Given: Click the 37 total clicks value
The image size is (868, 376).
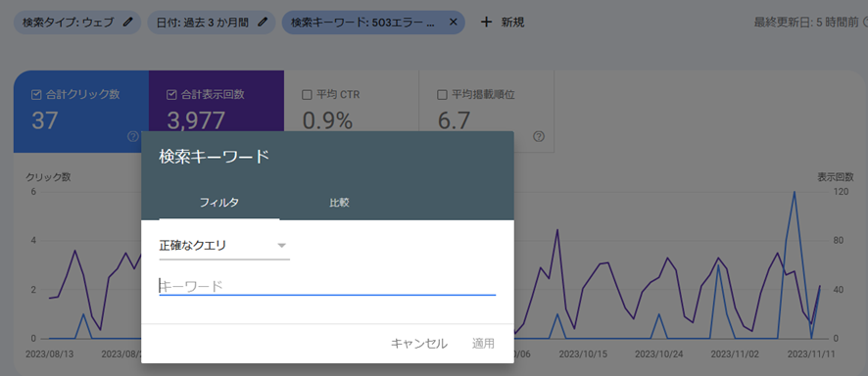Looking at the screenshot, I should pos(44,120).
